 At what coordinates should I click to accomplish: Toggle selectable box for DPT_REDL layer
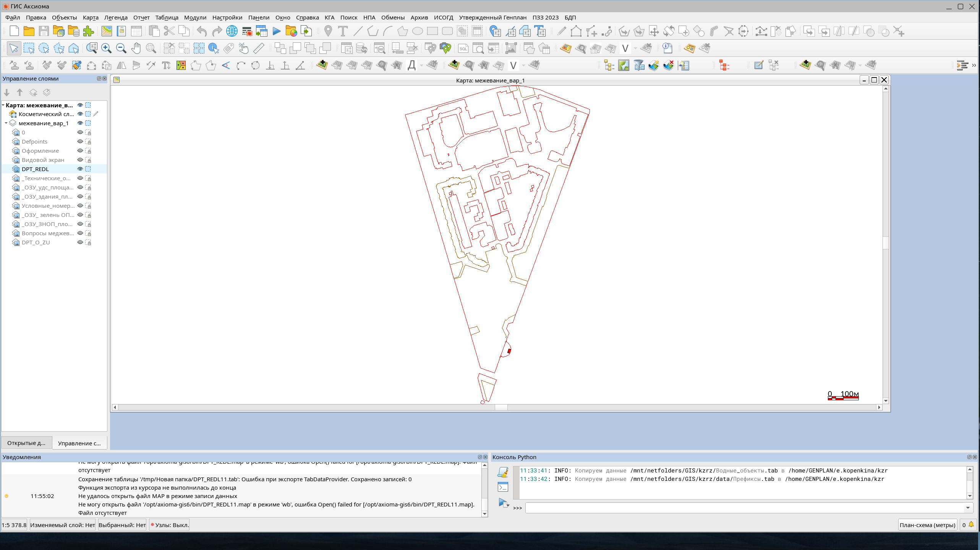(88, 169)
